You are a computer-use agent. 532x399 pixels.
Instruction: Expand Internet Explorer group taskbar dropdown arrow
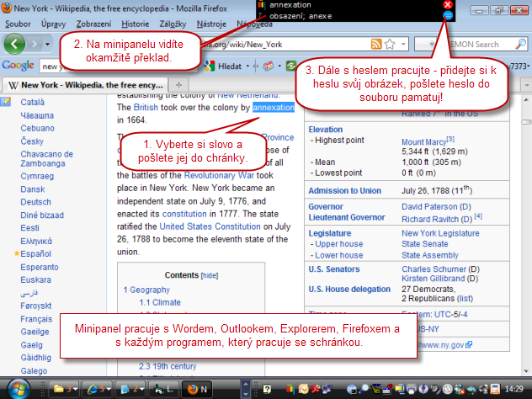coord(109,389)
